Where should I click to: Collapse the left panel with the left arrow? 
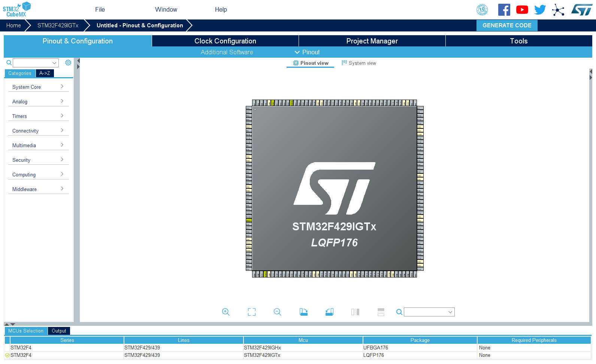(78, 61)
